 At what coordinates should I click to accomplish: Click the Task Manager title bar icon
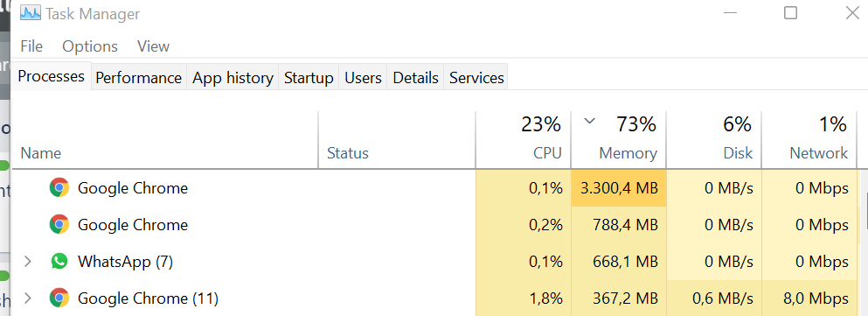[x=30, y=13]
